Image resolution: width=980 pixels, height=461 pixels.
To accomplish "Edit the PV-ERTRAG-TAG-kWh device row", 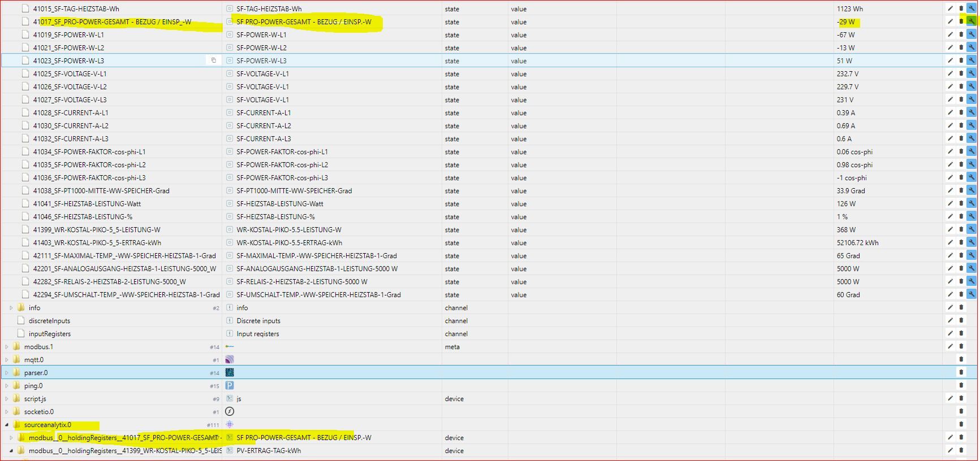I will click(950, 450).
